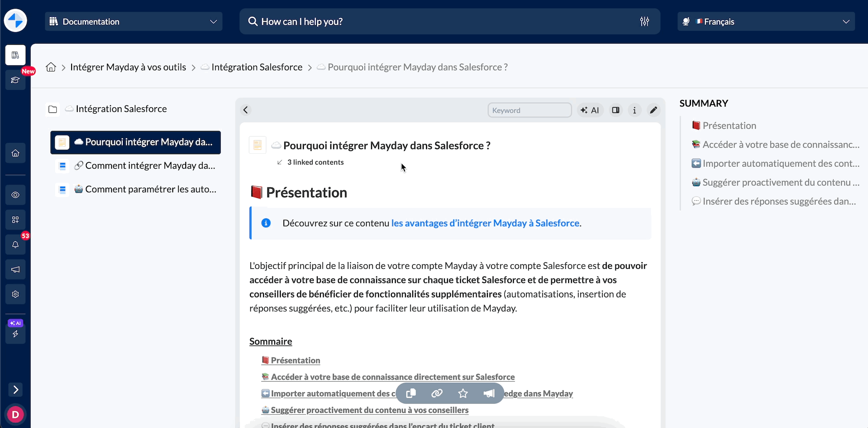This screenshot has height=428, width=868.
Task: Go back using the left chevron button
Action: pos(246,110)
